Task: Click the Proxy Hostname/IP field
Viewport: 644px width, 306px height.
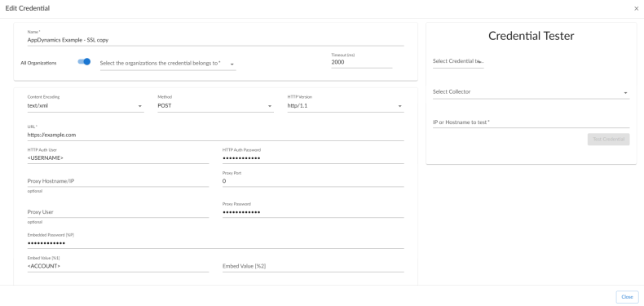Action: pyautogui.click(x=118, y=181)
